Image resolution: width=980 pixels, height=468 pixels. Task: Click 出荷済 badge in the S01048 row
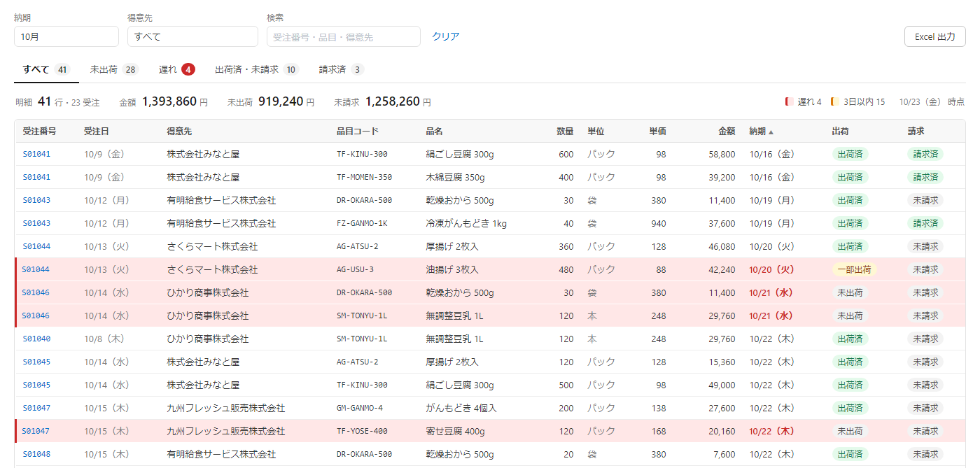(x=850, y=454)
